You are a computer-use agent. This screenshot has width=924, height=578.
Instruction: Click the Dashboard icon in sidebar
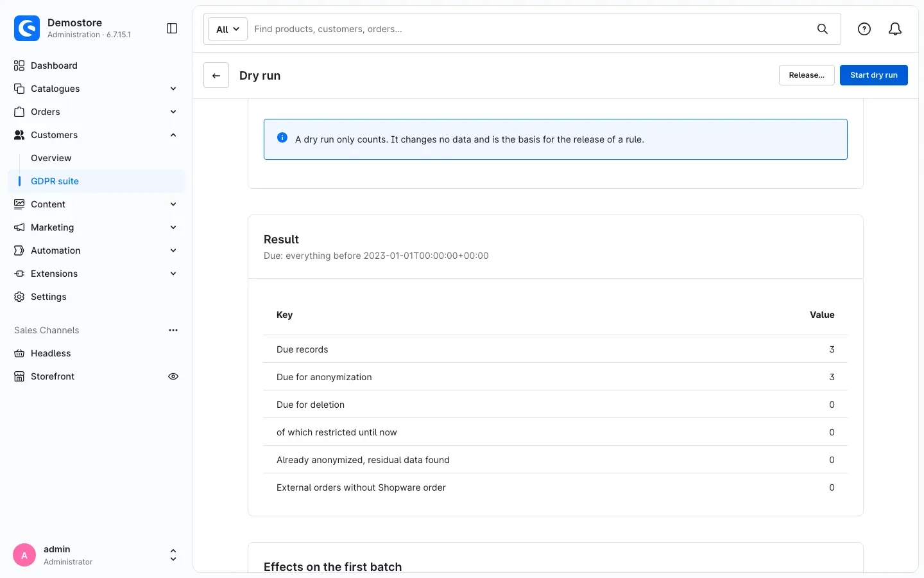coord(19,66)
